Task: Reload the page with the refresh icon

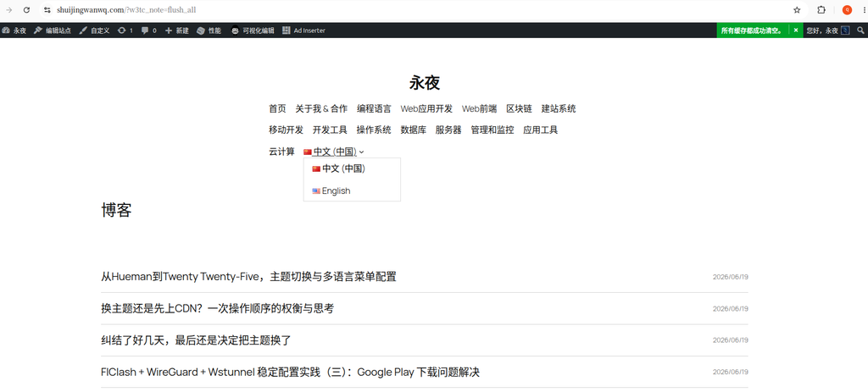Action: click(26, 10)
